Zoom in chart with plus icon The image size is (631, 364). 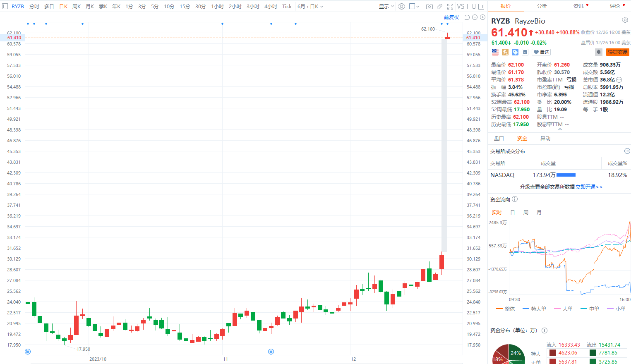pyautogui.click(x=482, y=17)
